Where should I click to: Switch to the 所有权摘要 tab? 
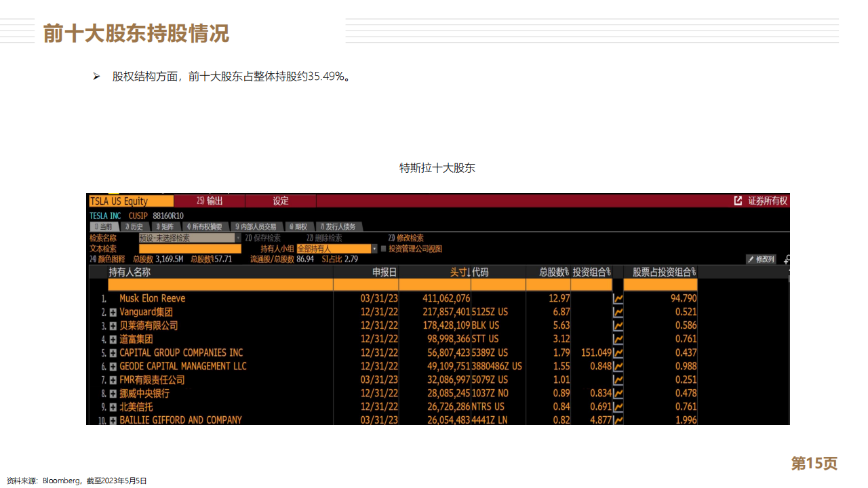205,226
